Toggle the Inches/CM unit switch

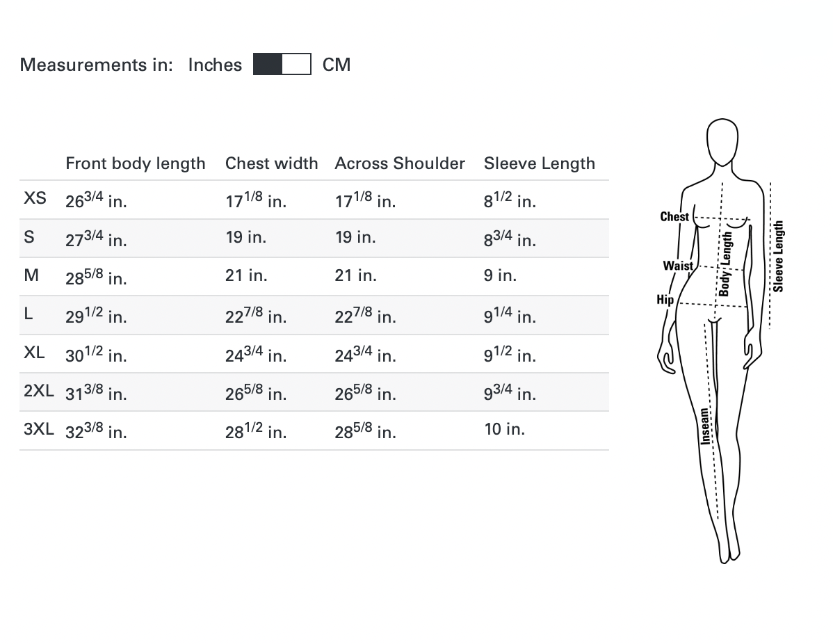point(282,65)
